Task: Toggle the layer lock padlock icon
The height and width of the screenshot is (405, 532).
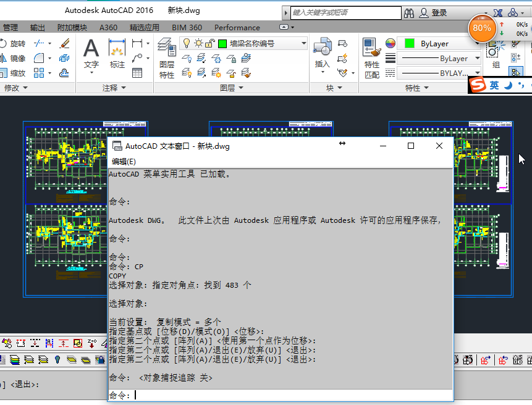Action: (209, 43)
